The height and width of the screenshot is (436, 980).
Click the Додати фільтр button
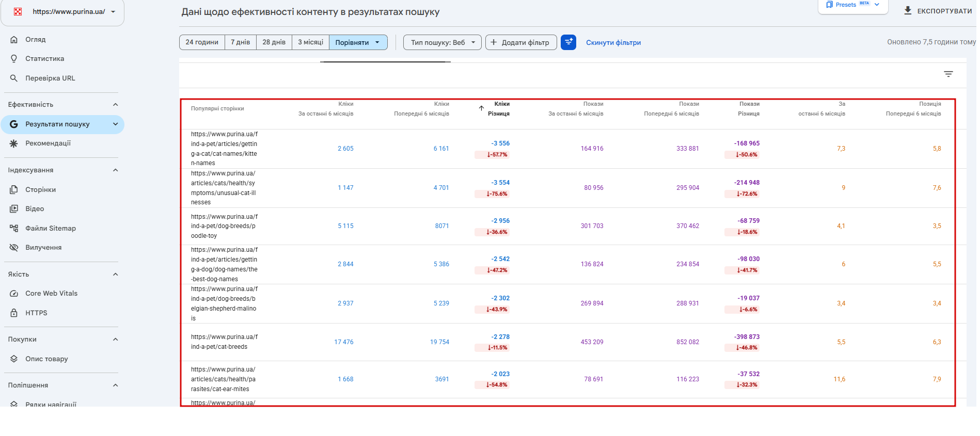521,42
